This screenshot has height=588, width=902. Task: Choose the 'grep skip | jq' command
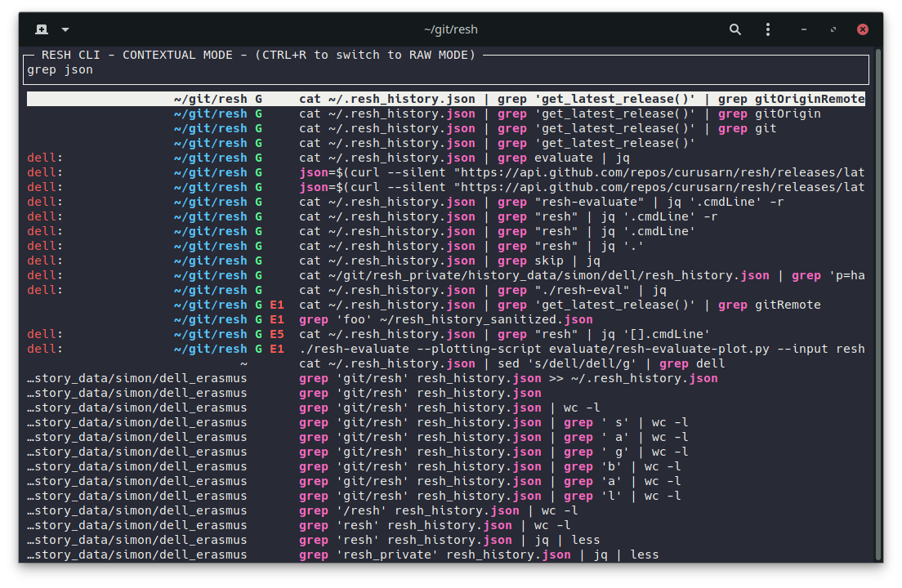click(x=449, y=261)
